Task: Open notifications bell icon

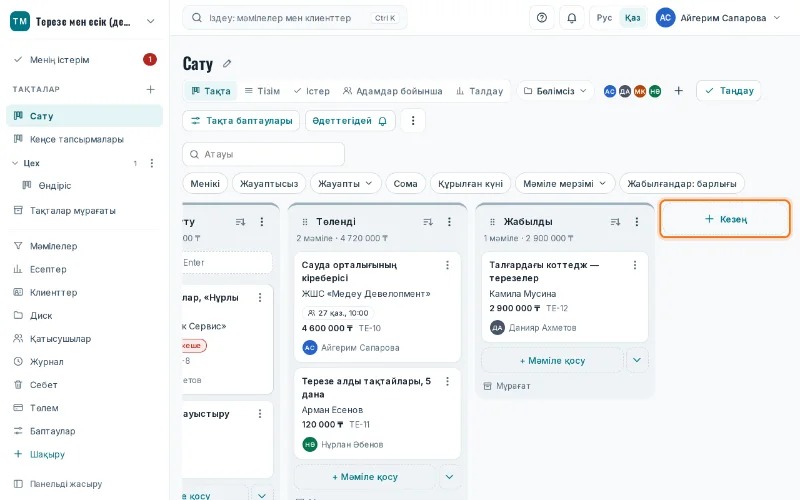Action: (571, 18)
